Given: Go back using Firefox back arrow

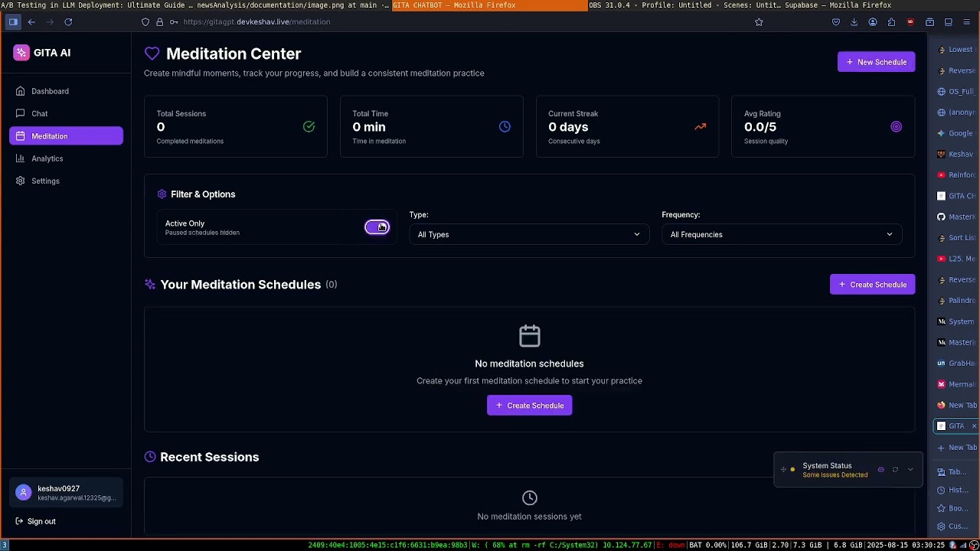Looking at the screenshot, I should point(31,22).
